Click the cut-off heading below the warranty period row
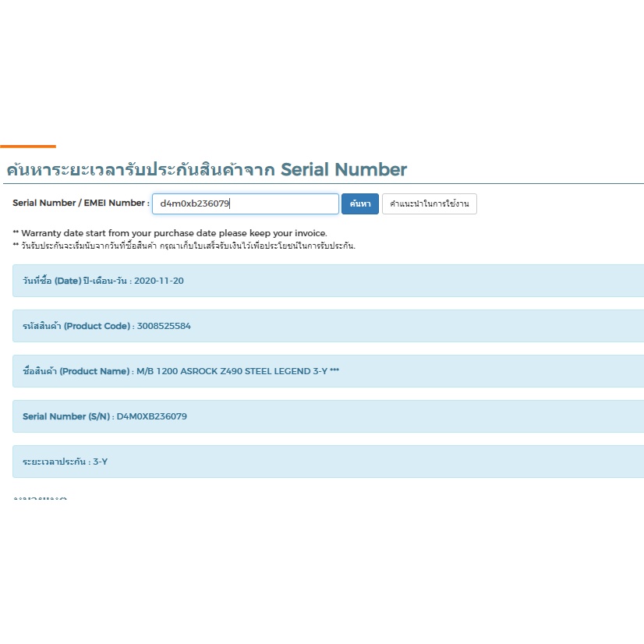Screen dimensions: 644x644 (41, 497)
